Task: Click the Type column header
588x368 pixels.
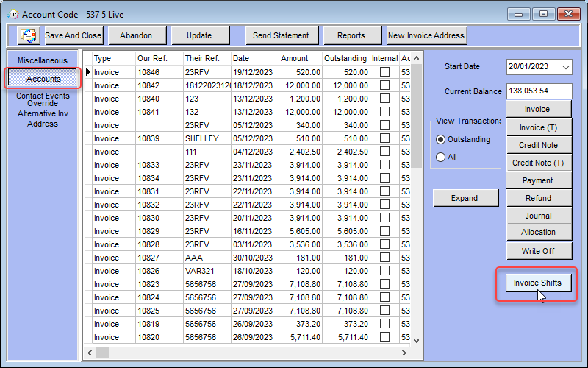Action: [114, 58]
